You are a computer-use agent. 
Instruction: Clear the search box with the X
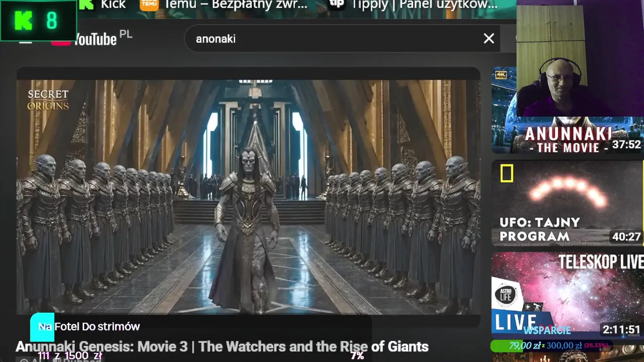[x=489, y=39]
